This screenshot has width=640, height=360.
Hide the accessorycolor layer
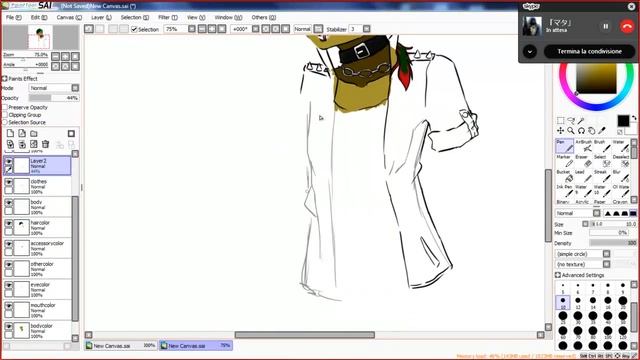[x=8, y=244]
